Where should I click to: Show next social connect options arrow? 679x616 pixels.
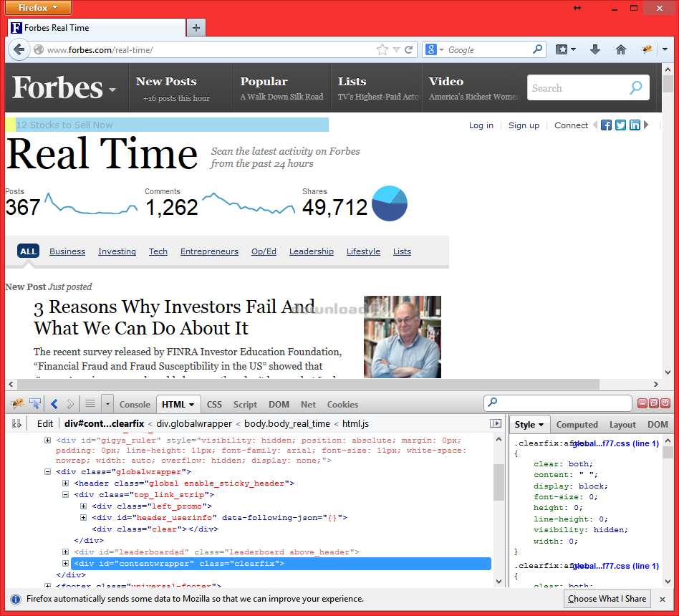[646, 125]
